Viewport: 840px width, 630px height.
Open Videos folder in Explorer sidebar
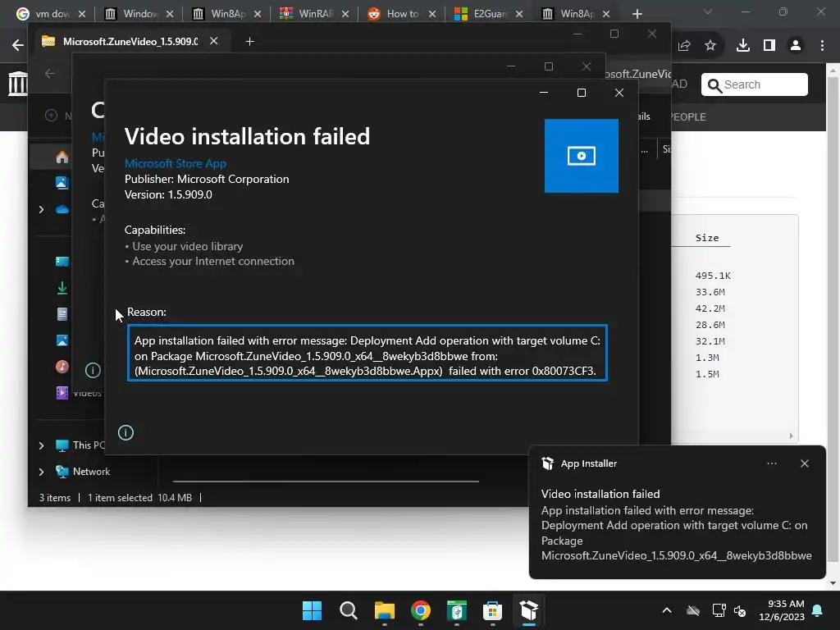point(62,393)
